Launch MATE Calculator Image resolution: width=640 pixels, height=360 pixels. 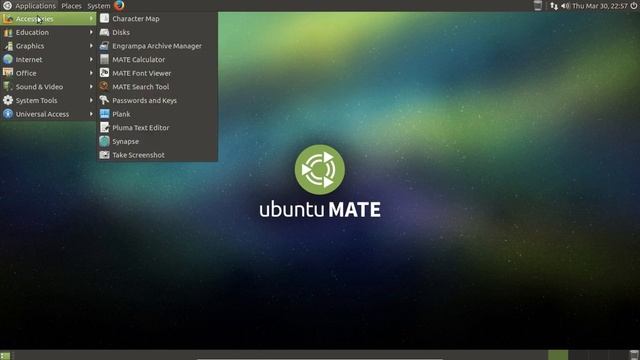pyautogui.click(x=157, y=60)
